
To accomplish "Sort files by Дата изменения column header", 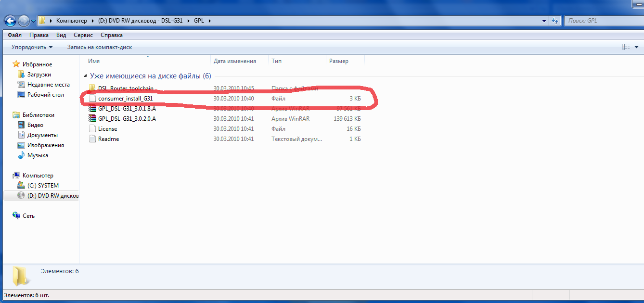I will pyautogui.click(x=234, y=61).
